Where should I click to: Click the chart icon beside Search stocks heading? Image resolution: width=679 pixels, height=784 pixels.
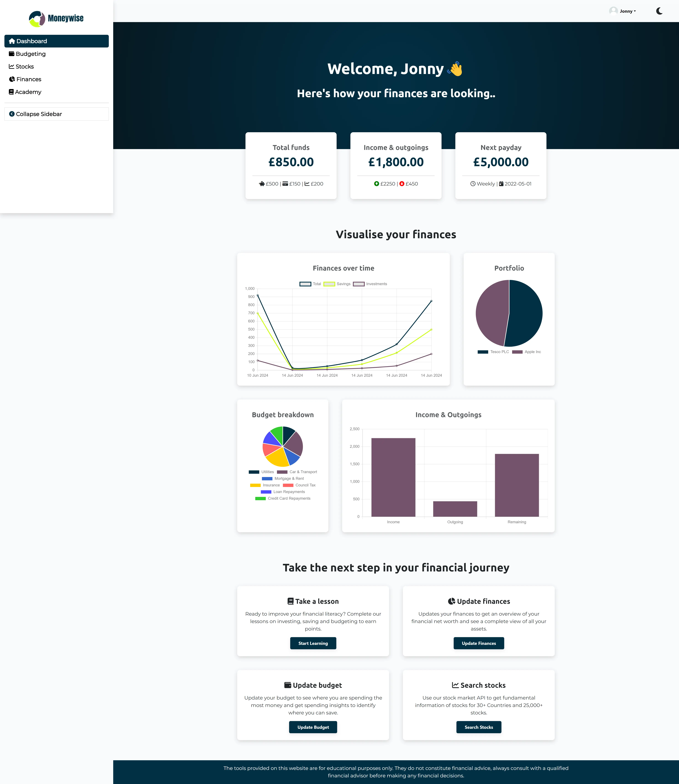[455, 685]
